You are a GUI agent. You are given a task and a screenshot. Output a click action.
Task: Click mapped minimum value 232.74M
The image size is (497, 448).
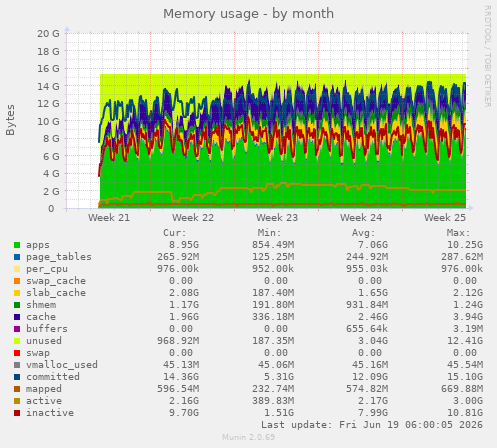pyautogui.click(x=273, y=389)
